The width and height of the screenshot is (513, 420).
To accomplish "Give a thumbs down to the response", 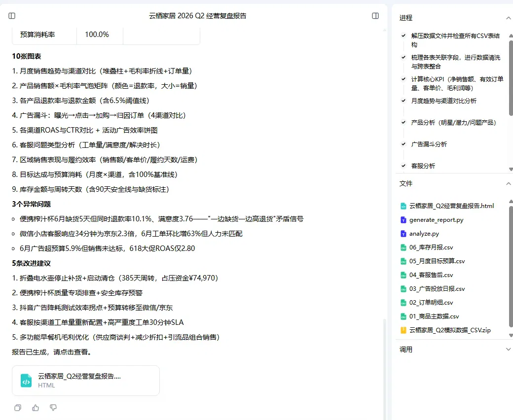I will point(53,407).
